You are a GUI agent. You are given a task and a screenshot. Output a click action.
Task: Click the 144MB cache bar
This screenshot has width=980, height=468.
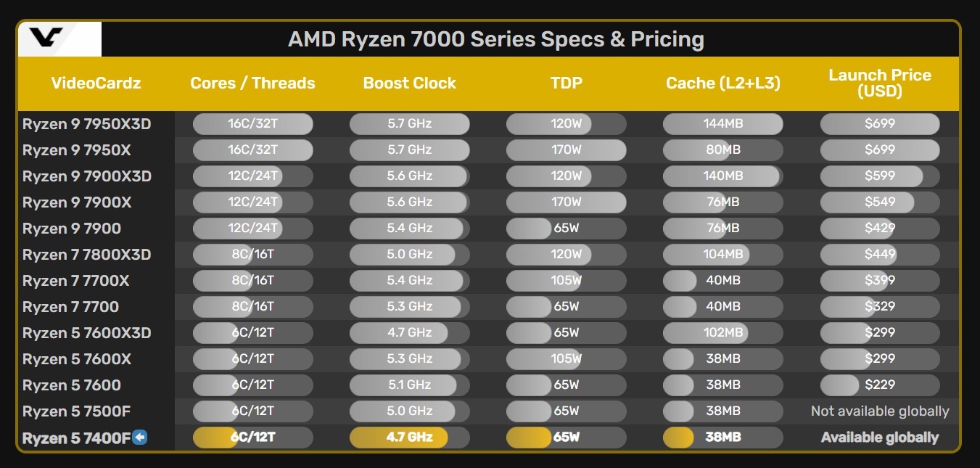click(722, 124)
